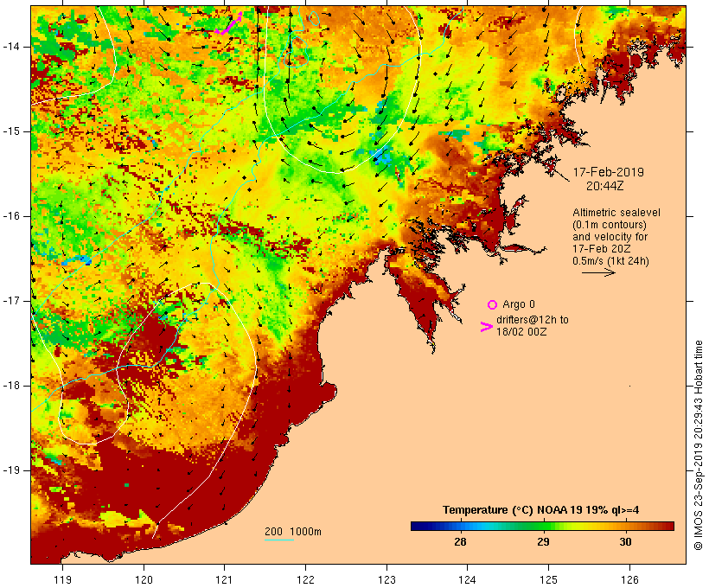The image size is (709, 588).
Task: Click the 0.5m/s velocity scale arrow
Action: tap(598, 272)
